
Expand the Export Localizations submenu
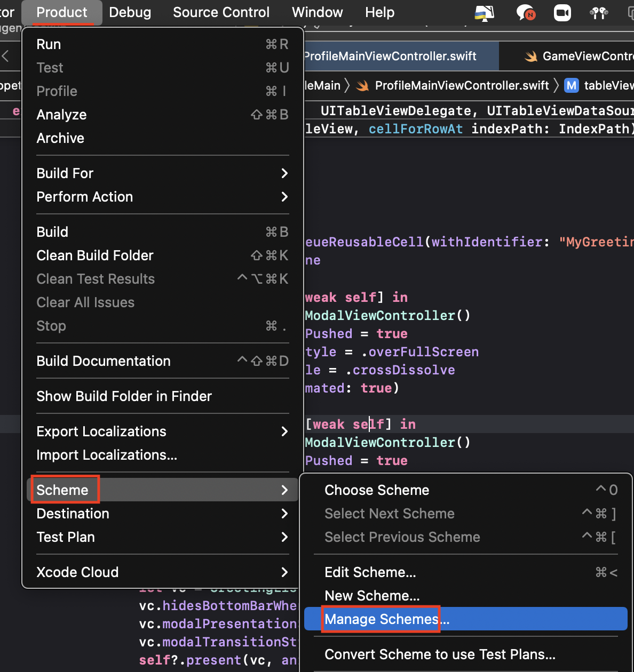coord(163,431)
